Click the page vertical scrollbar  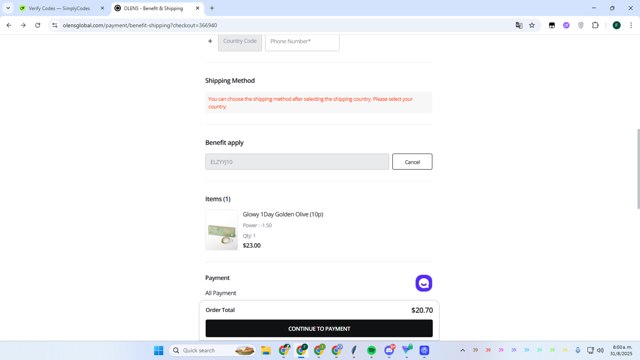pyautogui.click(x=638, y=169)
